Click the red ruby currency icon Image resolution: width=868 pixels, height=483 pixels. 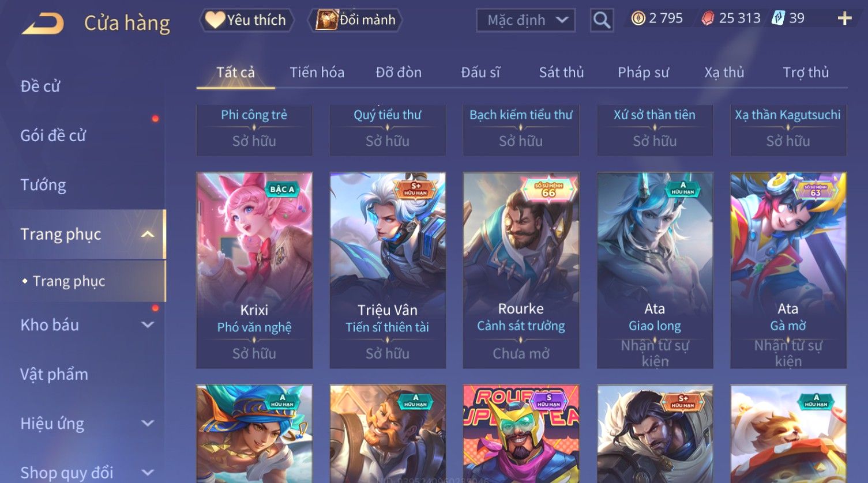tap(708, 18)
